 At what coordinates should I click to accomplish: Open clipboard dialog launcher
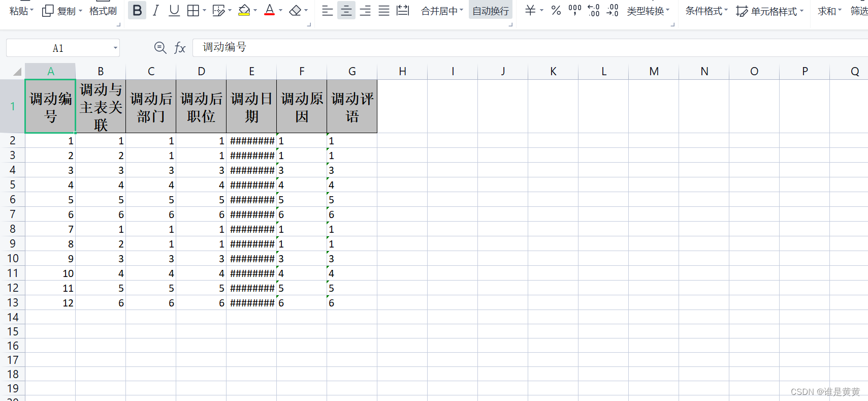(x=118, y=24)
